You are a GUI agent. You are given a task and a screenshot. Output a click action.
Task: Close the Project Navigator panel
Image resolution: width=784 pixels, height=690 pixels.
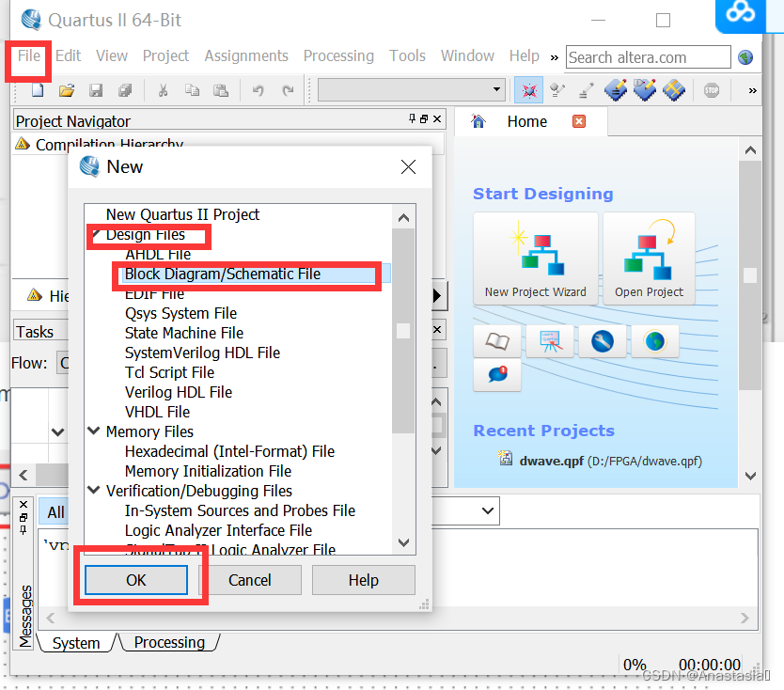(x=437, y=118)
